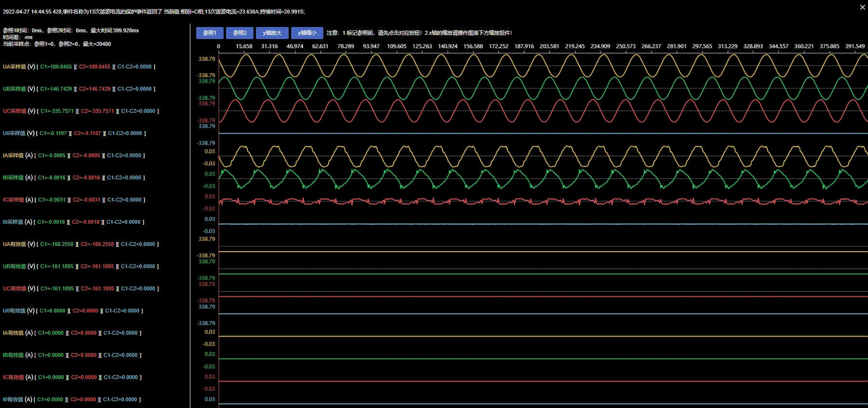Click the C1=-0.0031 value for IC采样值

tap(52, 200)
